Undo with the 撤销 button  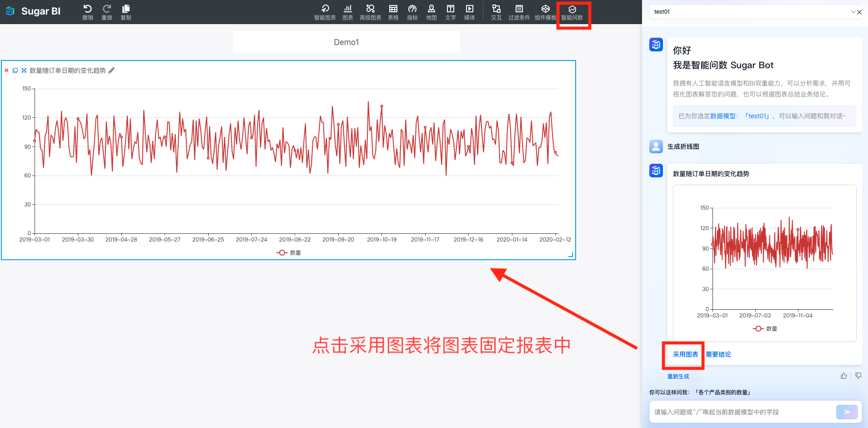[88, 12]
